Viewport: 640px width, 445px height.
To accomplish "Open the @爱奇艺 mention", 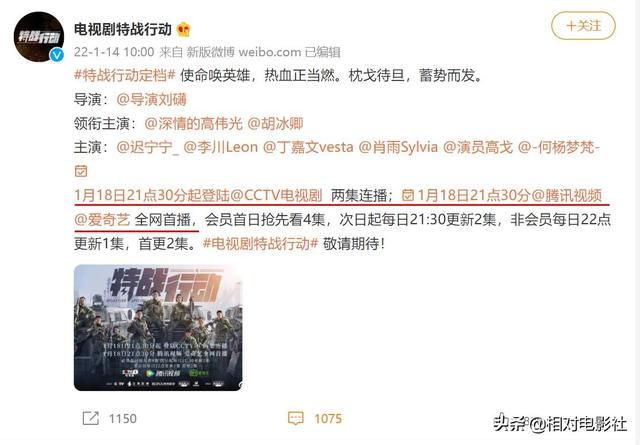I will click(102, 220).
